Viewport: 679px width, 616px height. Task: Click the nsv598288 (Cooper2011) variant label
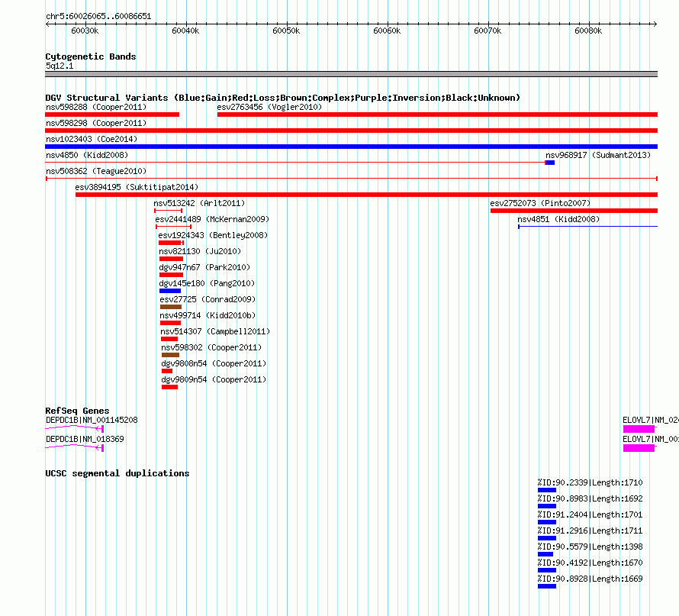click(x=96, y=107)
